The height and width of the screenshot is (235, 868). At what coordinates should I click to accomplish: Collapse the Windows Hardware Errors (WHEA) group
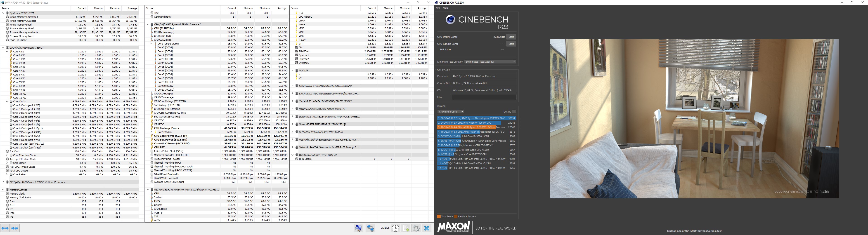(293, 155)
